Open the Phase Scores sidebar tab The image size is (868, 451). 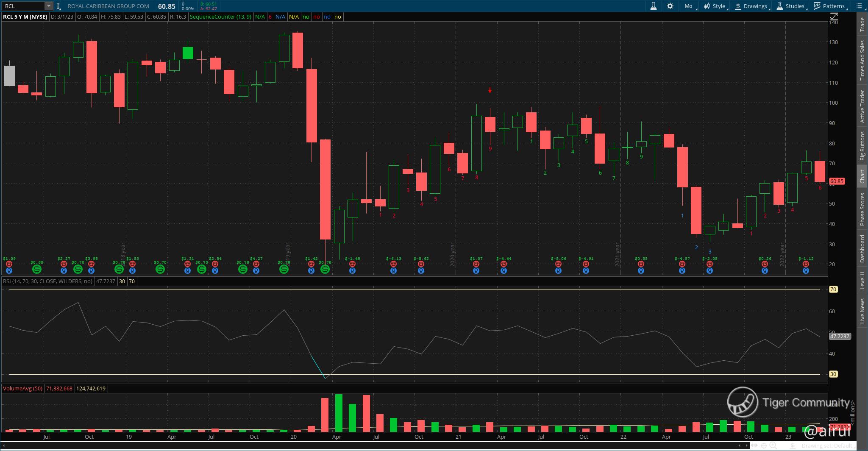(862, 209)
